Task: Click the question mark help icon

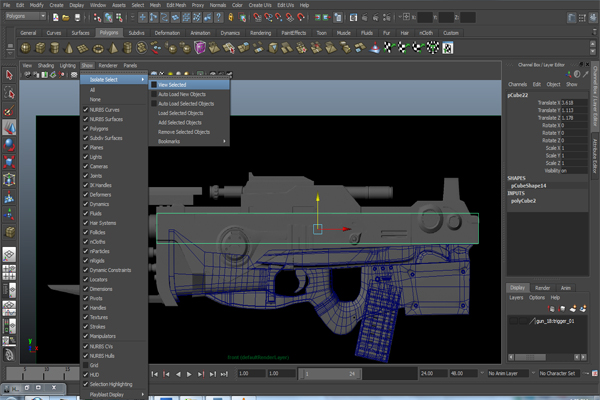Action: pos(218,17)
